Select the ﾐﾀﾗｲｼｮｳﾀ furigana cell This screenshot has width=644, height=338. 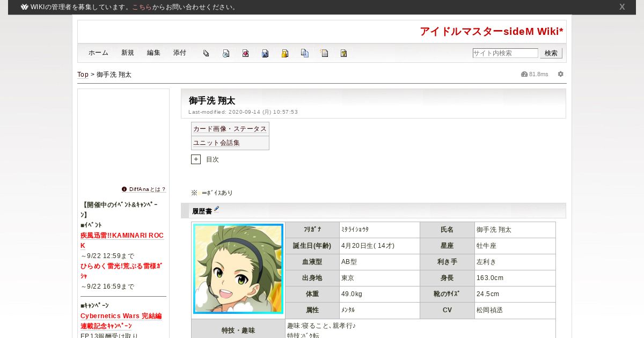click(x=379, y=230)
